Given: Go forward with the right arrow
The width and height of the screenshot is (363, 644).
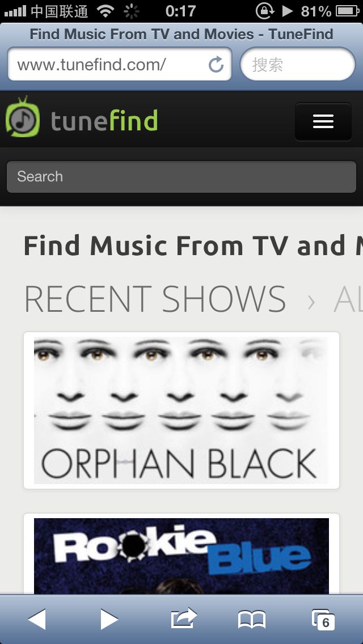Looking at the screenshot, I should pyautogui.click(x=109, y=619).
